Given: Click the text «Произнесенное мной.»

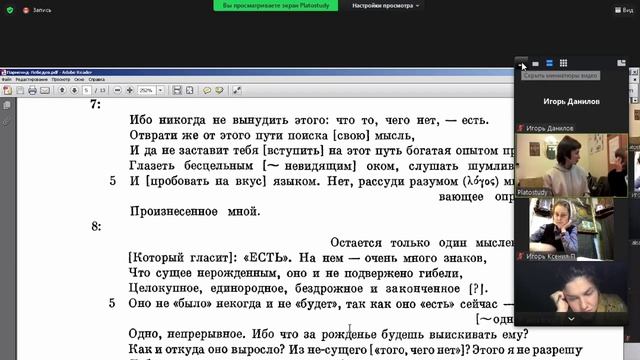Looking at the screenshot, I should (195, 211).
